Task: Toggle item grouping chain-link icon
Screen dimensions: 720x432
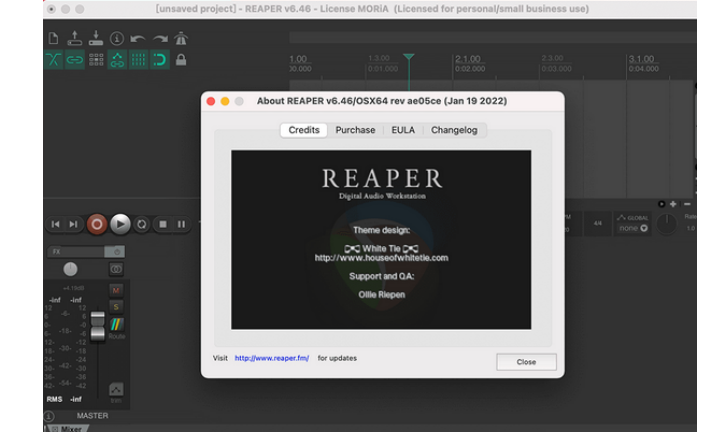Action: click(x=74, y=60)
